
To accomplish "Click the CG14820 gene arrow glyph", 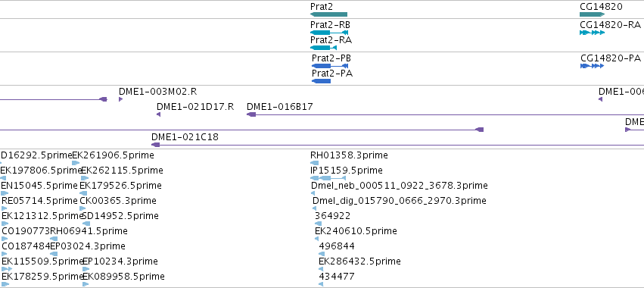I will click(593, 14).
